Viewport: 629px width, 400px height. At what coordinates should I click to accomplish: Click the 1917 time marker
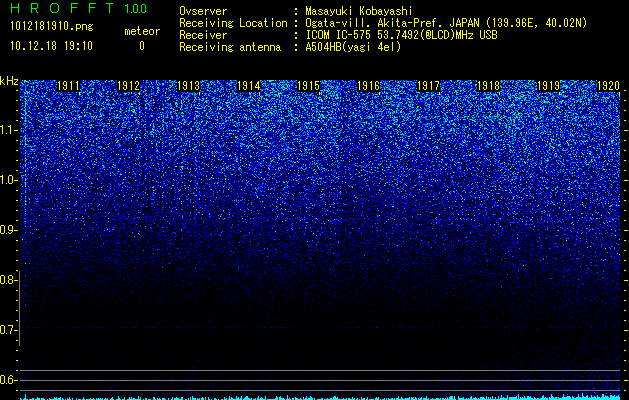coord(428,86)
